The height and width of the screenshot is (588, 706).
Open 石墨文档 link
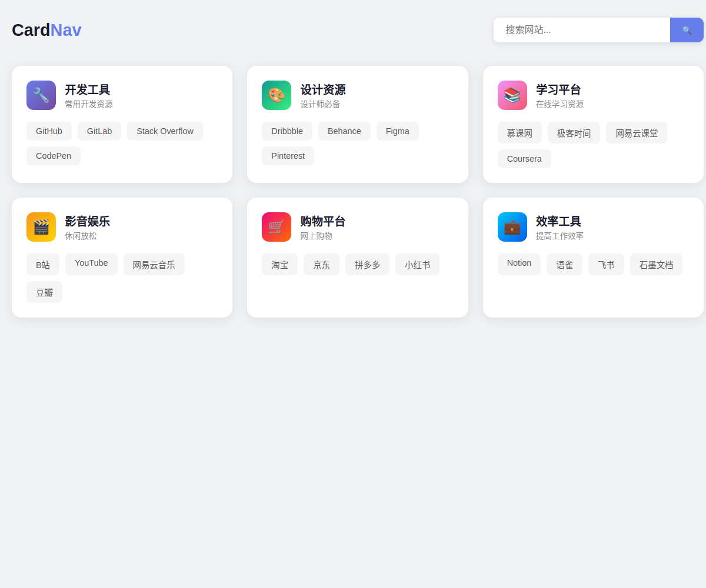click(656, 265)
